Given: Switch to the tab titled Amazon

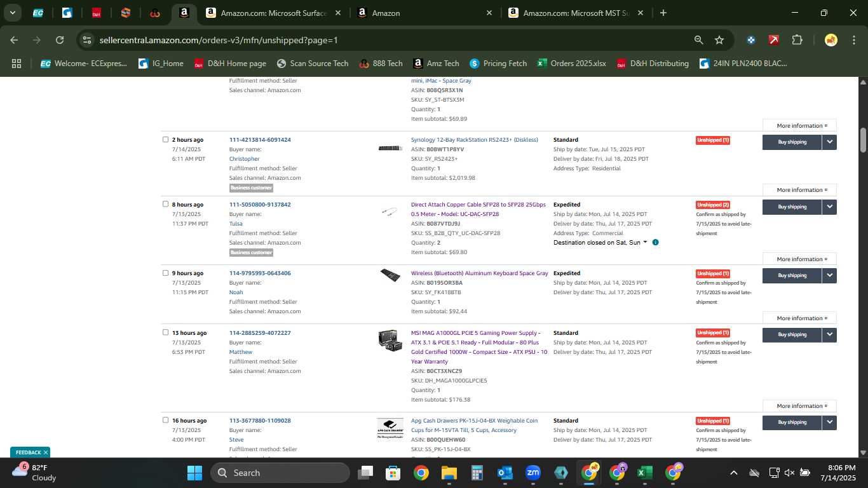Looking at the screenshot, I should pyautogui.click(x=423, y=13).
